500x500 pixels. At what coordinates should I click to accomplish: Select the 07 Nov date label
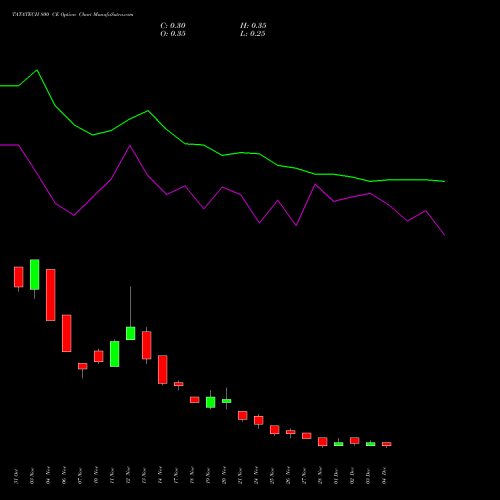click(x=80, y=476)
